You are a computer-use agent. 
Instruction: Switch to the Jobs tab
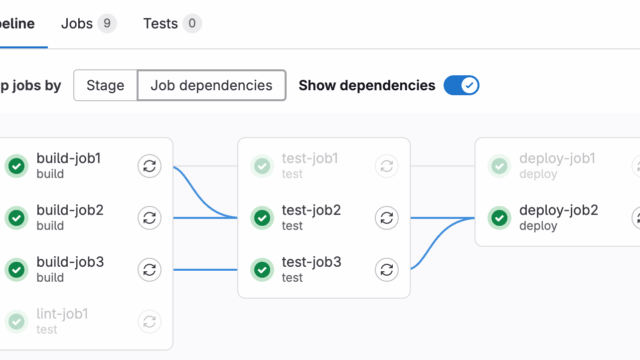pyautogui.click(x=89, y=23)
